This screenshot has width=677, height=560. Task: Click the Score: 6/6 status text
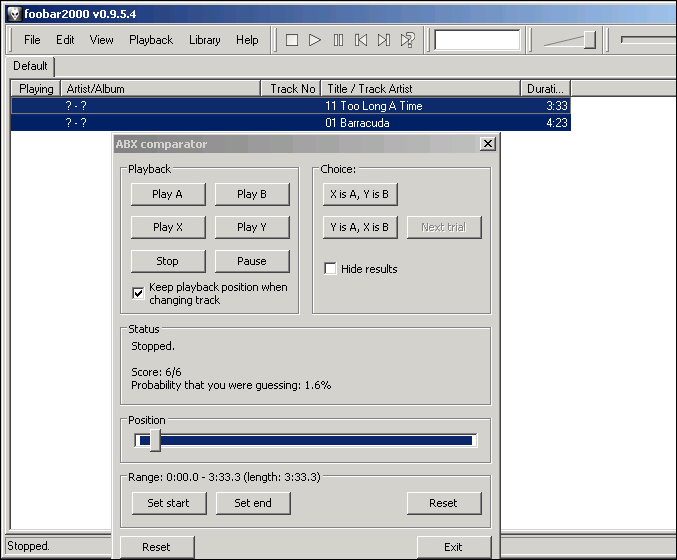click(156, 372)
